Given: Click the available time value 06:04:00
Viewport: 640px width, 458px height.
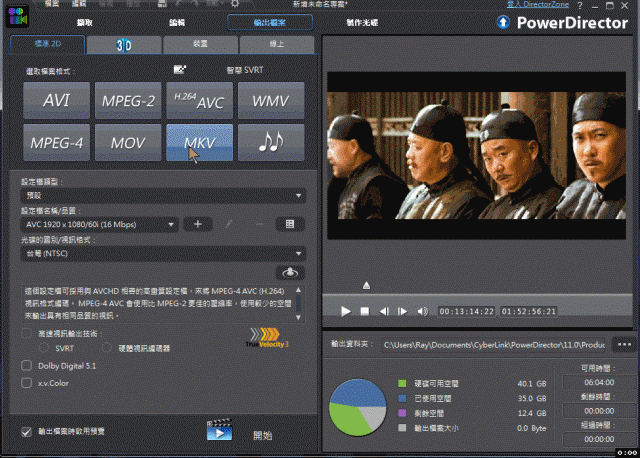Looking at the screenshot, I should coord(599,382).
